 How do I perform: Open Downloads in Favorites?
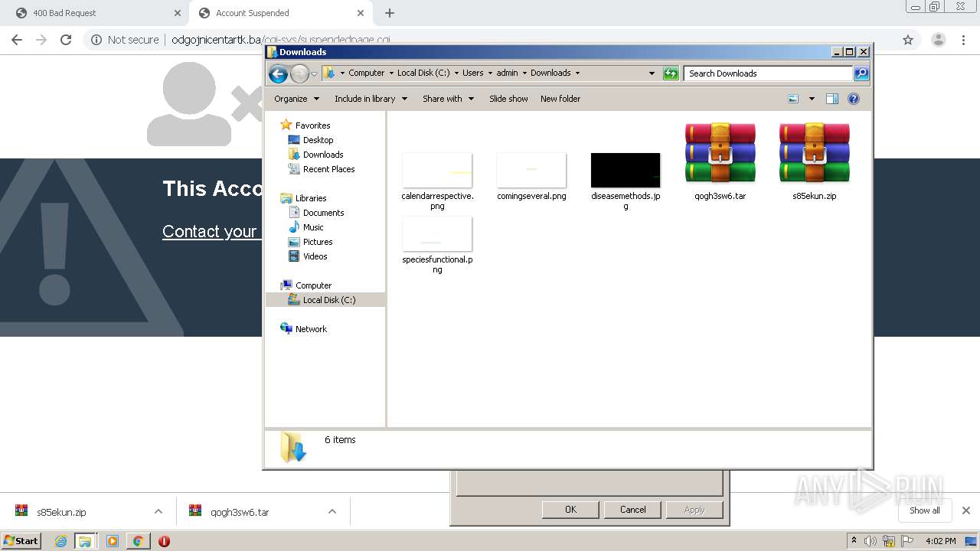click(322, 155)
